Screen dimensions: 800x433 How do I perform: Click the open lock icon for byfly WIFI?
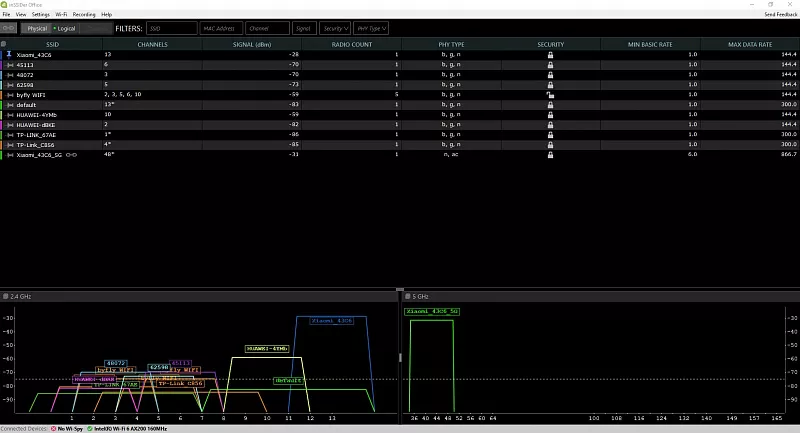pos(550,94)
